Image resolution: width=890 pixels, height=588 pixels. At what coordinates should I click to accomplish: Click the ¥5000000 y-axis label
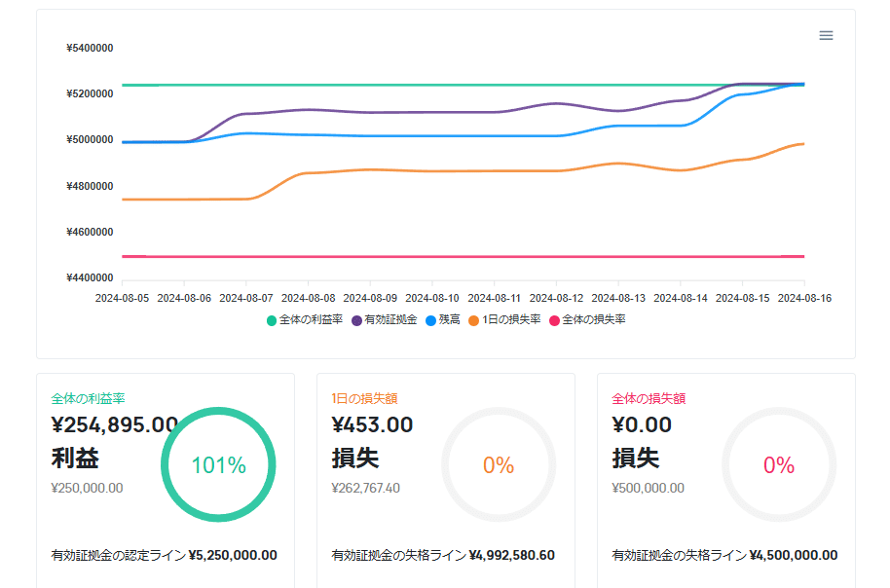(90, 139)
